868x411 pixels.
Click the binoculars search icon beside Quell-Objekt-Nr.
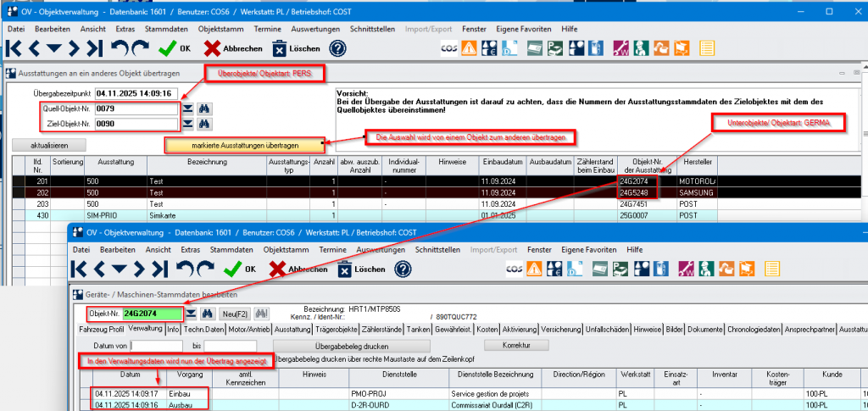point(204,108)
